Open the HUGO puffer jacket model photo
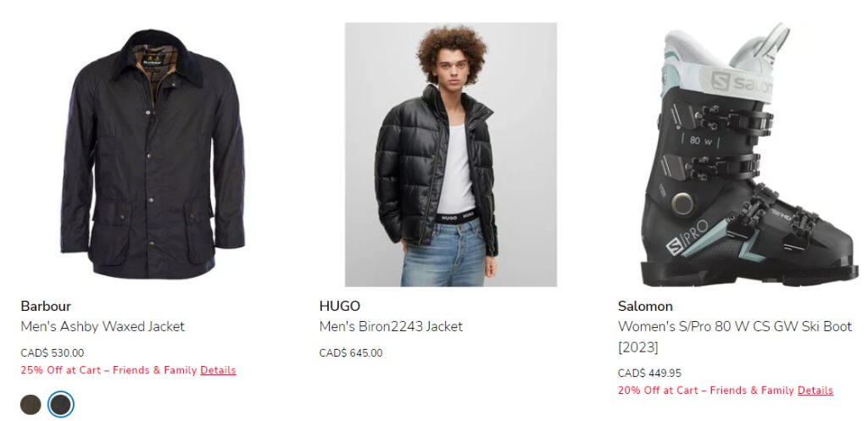The image size is (868, 421). point(451,154)
